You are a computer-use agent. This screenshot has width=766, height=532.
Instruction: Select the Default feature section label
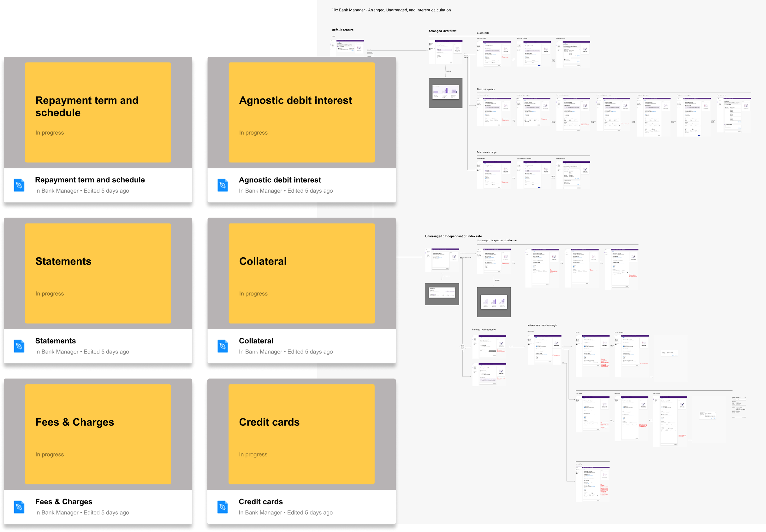(x=342, y=30)
